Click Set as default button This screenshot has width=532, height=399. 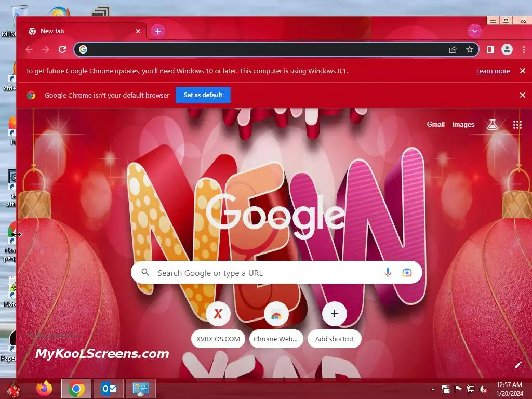point(203,95)
